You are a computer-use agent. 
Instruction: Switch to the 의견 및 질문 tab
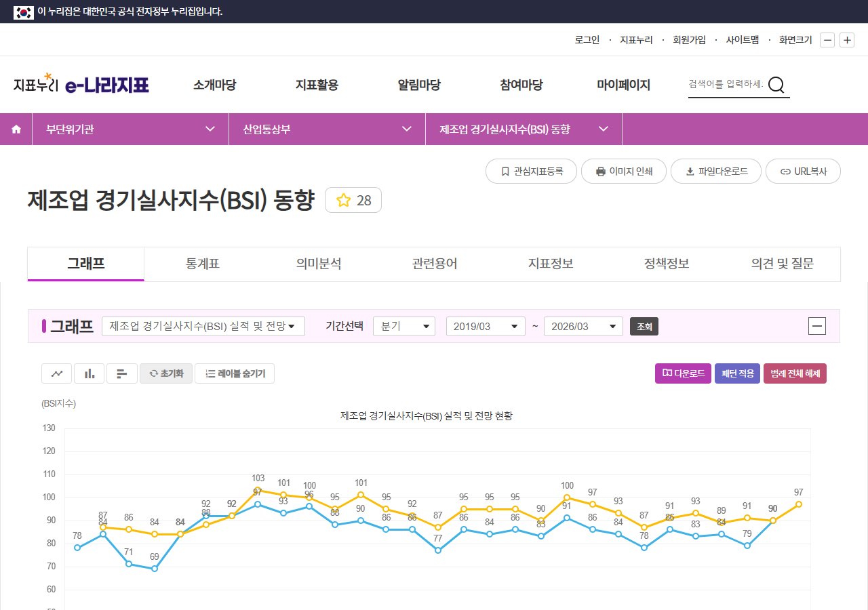click(783, 264)
